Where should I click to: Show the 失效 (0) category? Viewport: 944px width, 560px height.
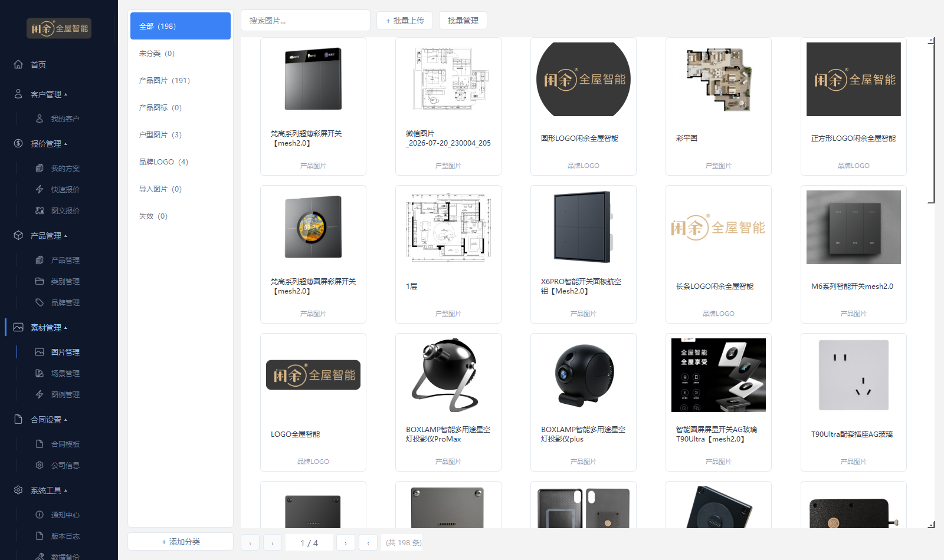(x=181, y=216)
